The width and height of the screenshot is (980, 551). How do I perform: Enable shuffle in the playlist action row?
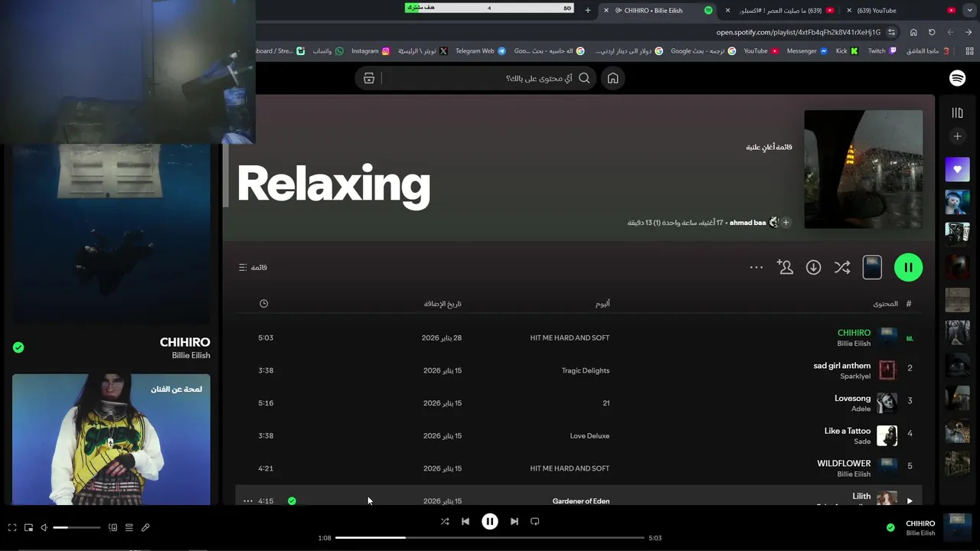tap(842, 267)
